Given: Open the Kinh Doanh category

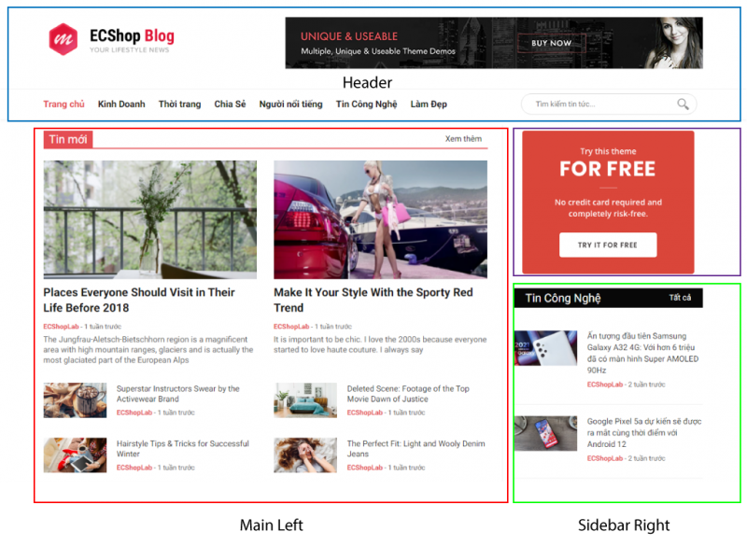Looking at the screenshot, I should point(121,104).
